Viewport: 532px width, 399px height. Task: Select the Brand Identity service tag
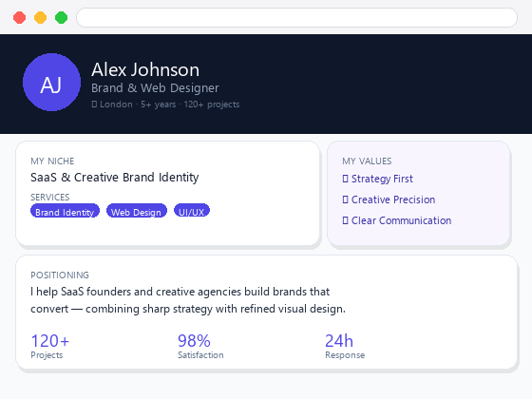(x=65, y=211)
